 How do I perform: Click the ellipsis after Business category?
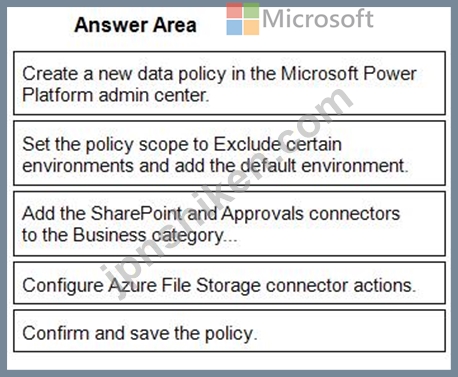(x=231, y=239)
